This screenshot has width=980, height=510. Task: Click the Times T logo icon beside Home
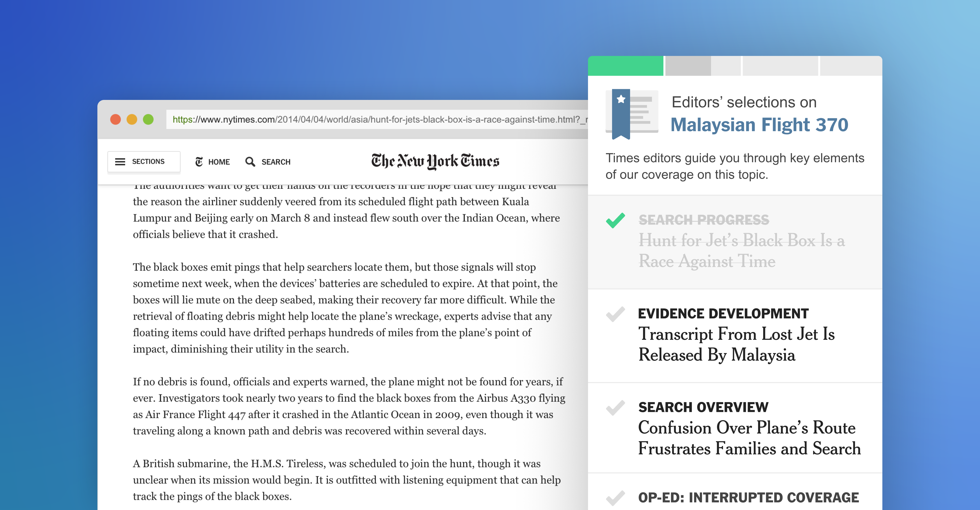199,162
